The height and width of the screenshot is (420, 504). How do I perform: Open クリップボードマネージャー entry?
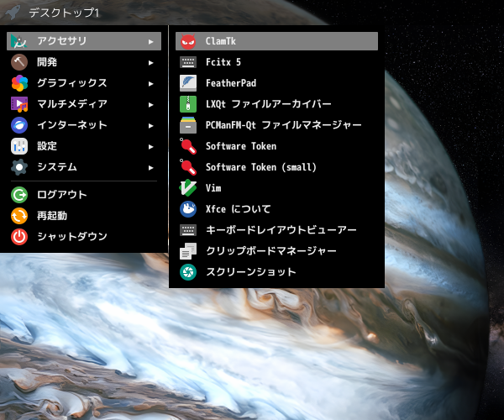click(276, 251)
